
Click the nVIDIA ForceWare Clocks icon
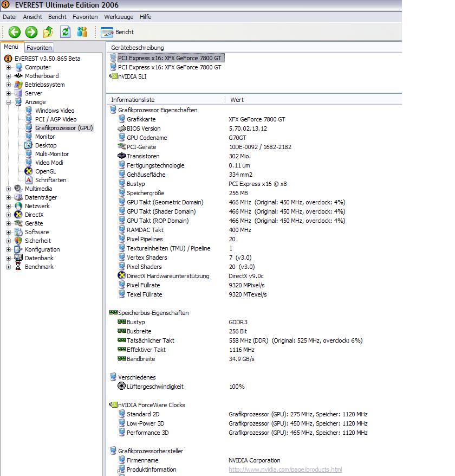[113, 404]
